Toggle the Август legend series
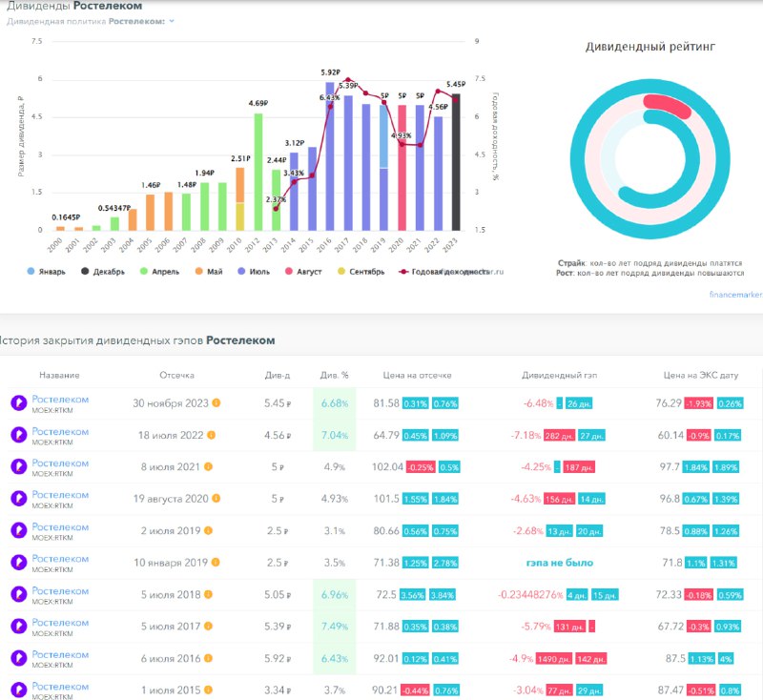 [303, 272]
